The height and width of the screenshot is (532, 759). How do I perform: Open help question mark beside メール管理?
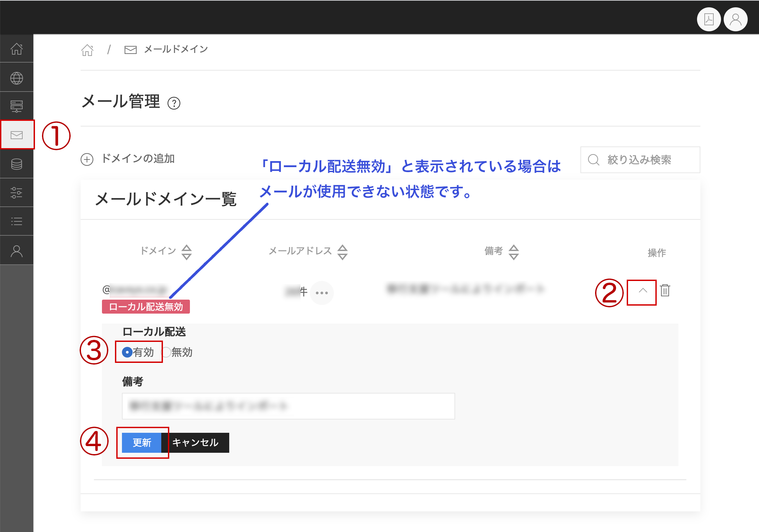[174, 103]
